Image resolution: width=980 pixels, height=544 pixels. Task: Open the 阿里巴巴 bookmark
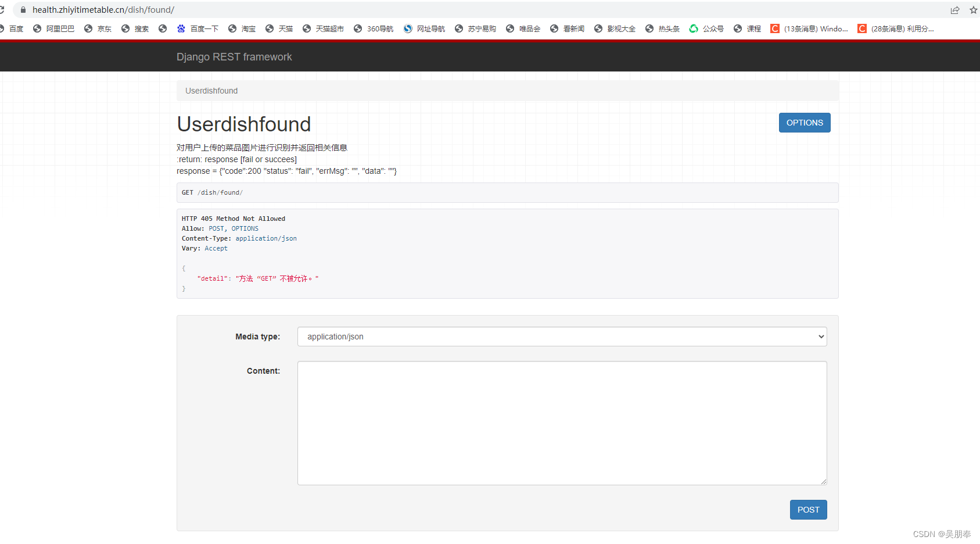(53, 28)
